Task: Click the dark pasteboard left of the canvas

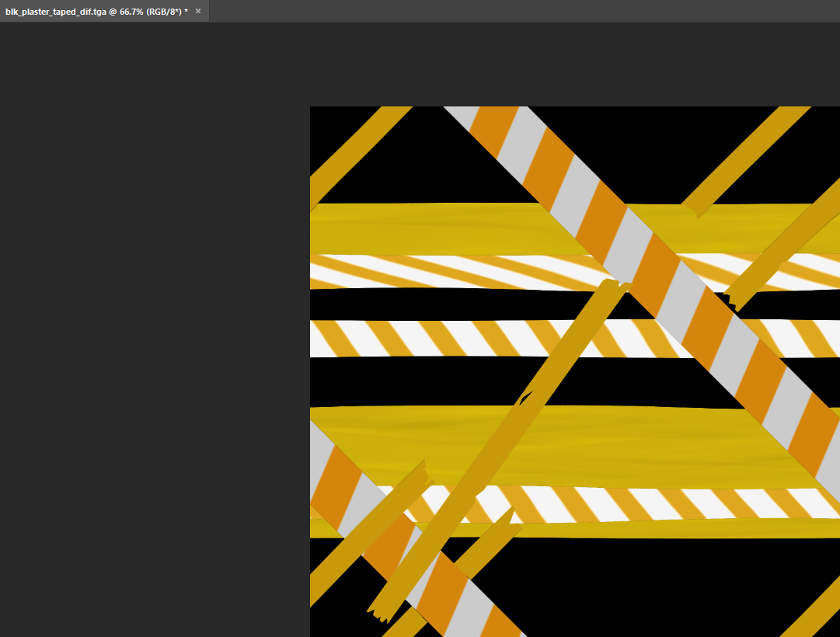Action: [155, 350]
